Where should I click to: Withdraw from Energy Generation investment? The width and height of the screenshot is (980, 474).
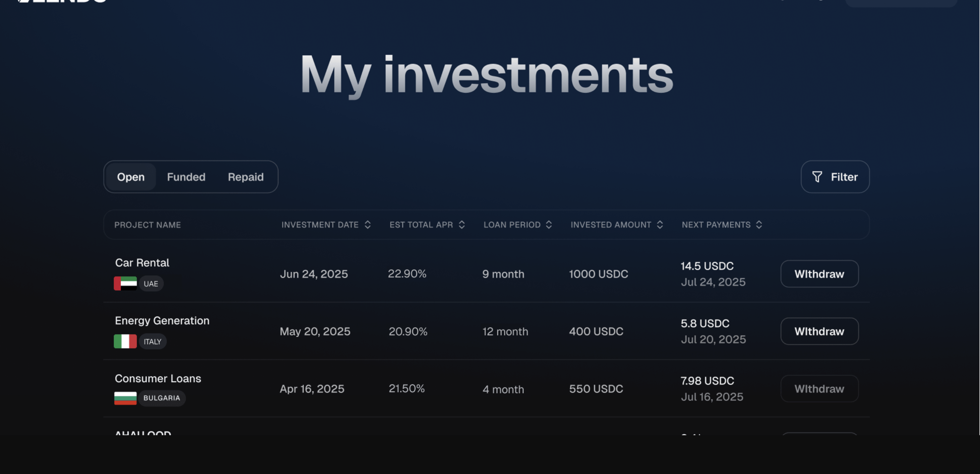(819, 331)
